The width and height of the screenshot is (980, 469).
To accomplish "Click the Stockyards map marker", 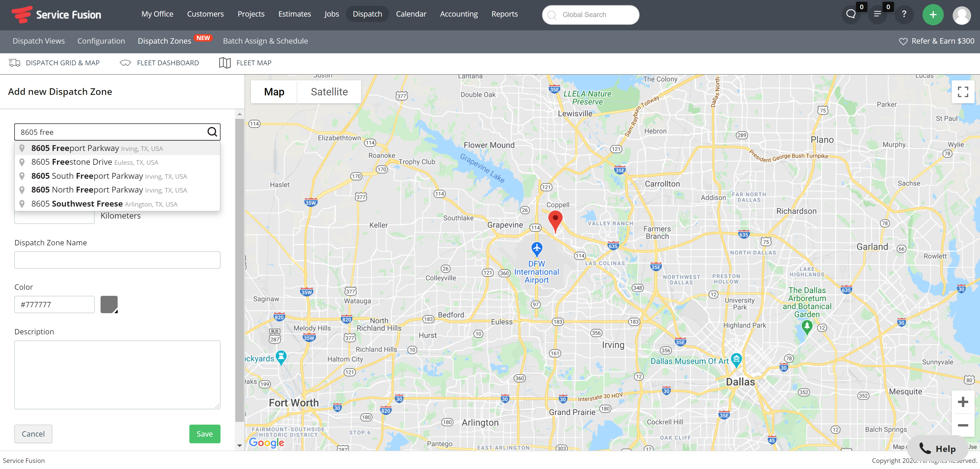I will [x=281, y=358].
